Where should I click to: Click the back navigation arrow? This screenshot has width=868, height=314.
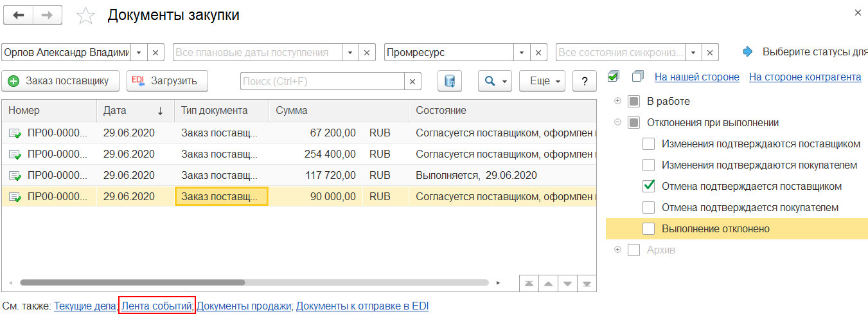pos(19,15)
